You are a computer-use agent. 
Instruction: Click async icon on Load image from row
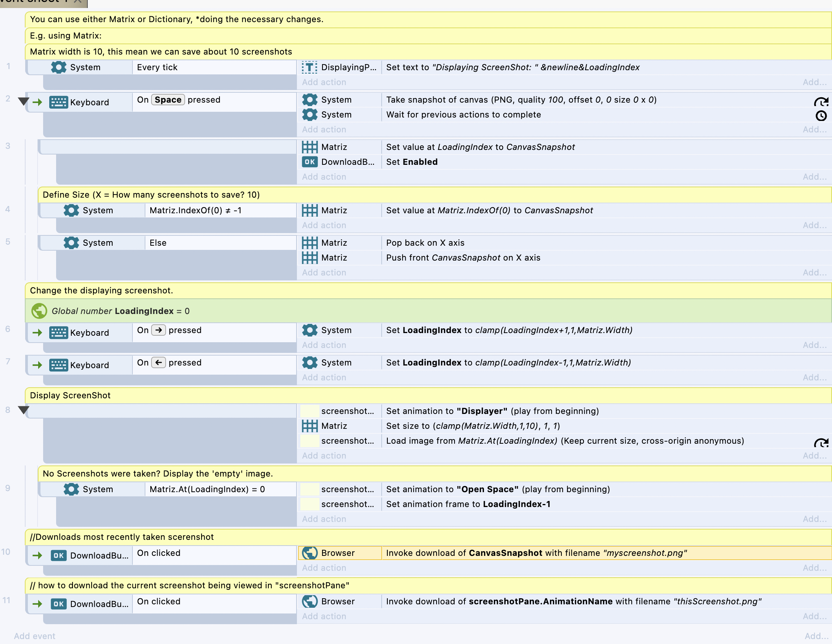click(x=821, y=443)
